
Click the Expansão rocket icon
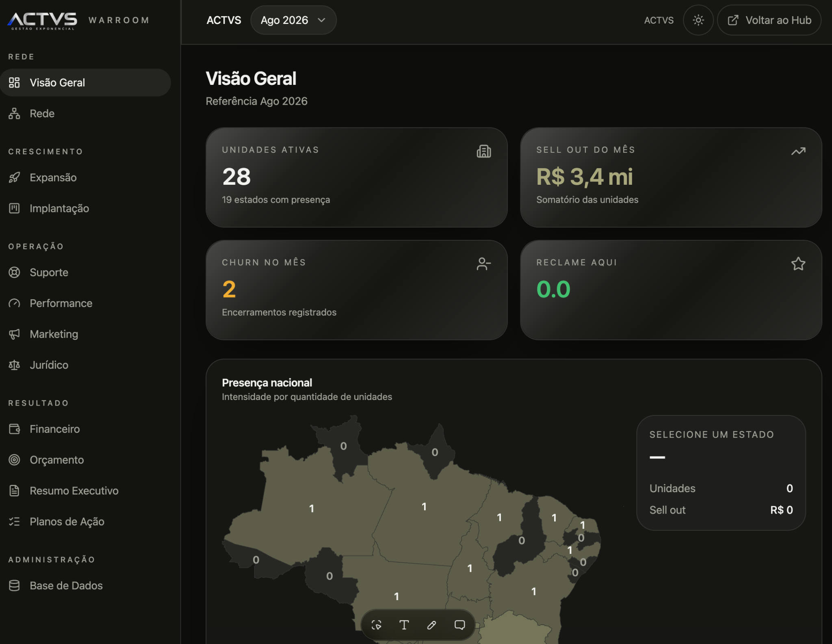pos(14,177)
